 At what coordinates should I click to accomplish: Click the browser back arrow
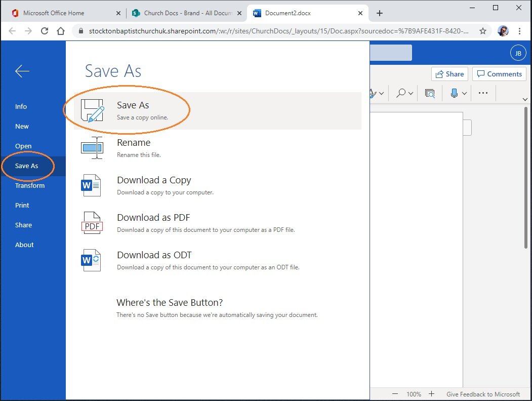(12, 31)
